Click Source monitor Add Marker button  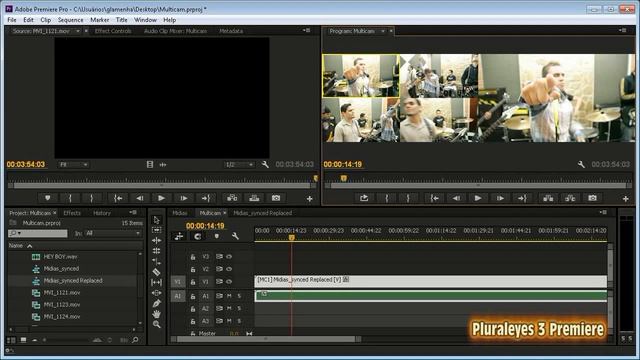click(48, 198)
